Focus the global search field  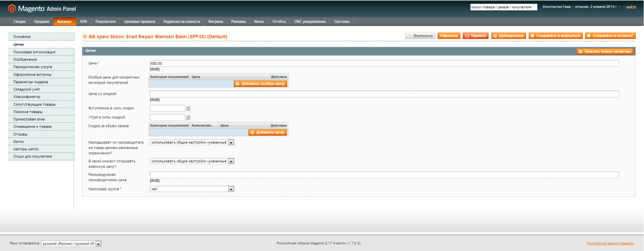[503, 7]
